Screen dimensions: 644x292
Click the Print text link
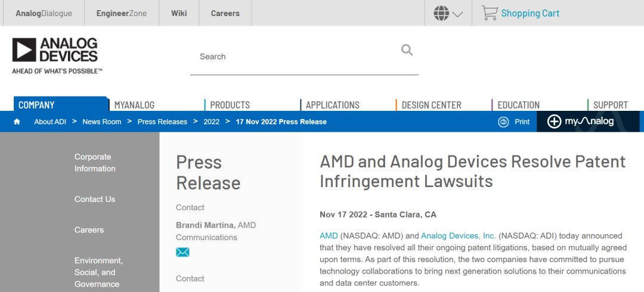coord(522,122)
